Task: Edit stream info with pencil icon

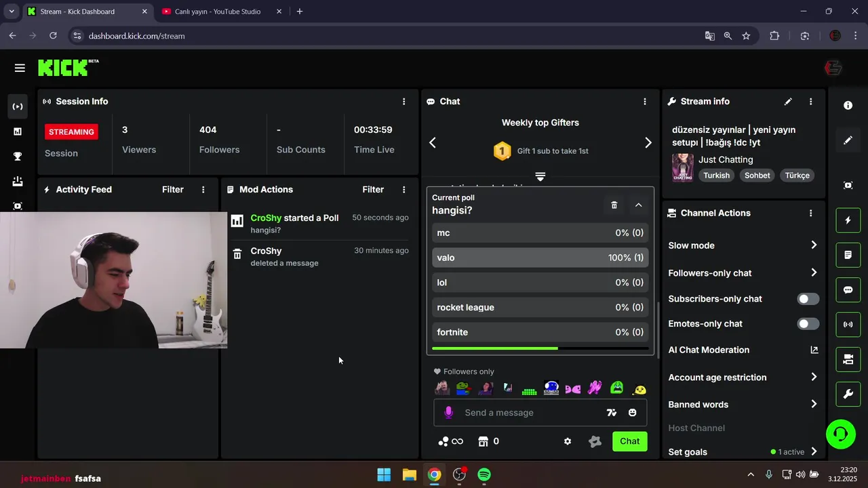Action: click(788, 102)
